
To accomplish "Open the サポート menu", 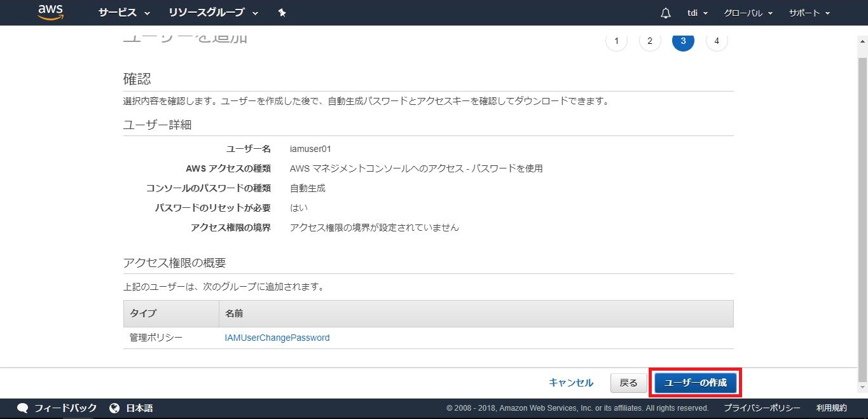I will pyautogui.click(x=809, y=13).
